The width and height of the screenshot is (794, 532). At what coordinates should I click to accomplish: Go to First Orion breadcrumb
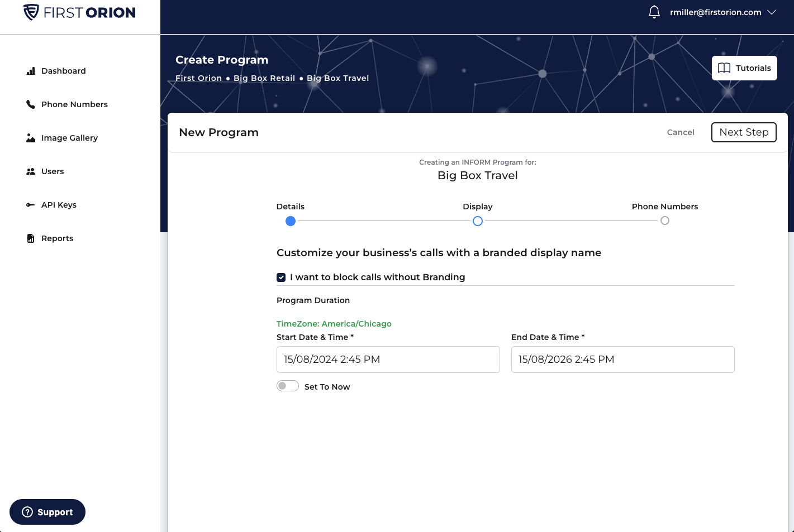coord(198,78)
